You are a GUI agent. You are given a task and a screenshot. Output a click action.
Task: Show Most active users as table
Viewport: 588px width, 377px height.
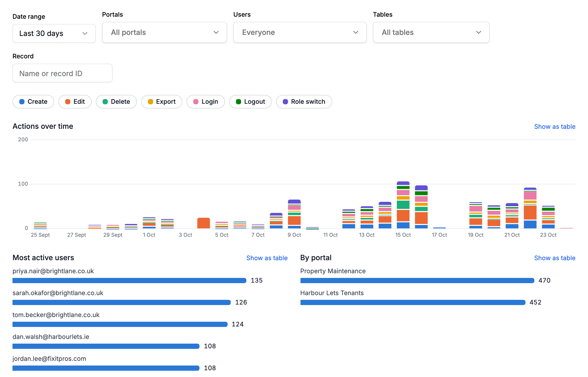(267, 258)
